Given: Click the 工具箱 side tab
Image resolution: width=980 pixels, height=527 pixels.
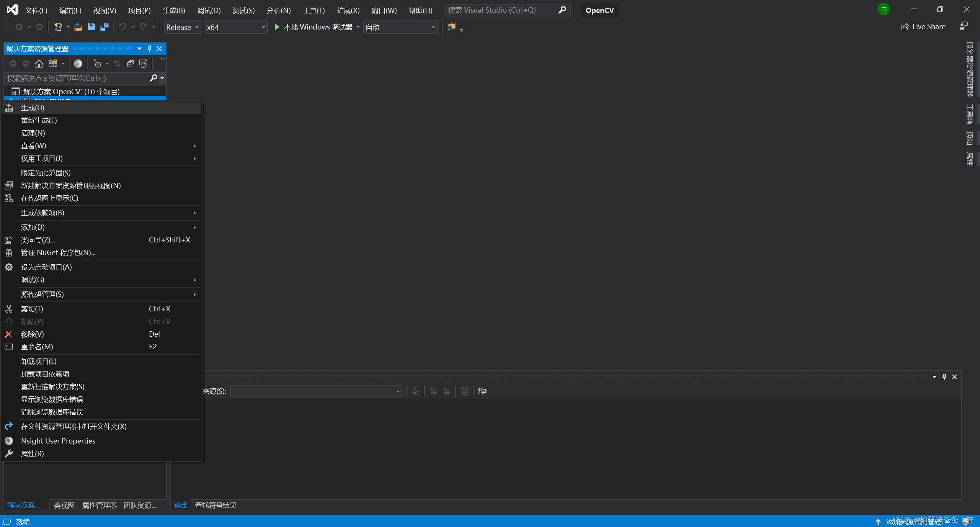Looking at the screenshot, I should [969, 114].
